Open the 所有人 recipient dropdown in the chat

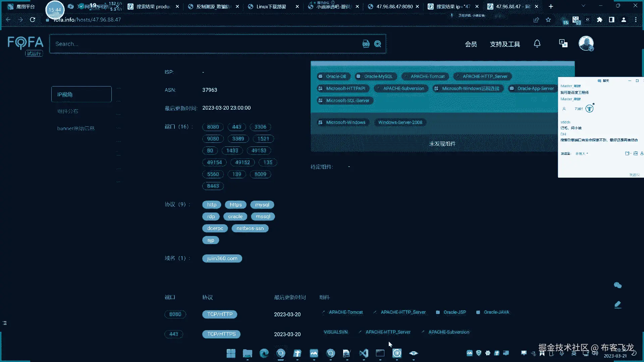coord(582,154)
